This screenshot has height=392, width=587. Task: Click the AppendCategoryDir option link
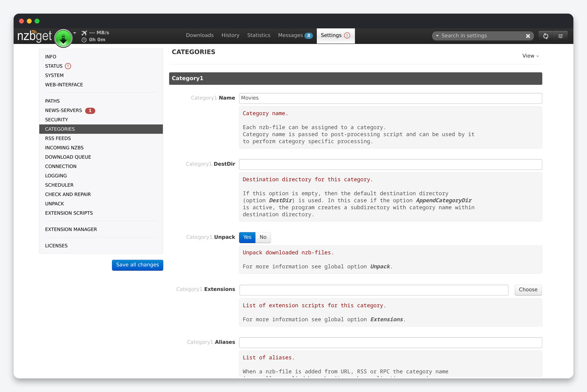point(444,201)
